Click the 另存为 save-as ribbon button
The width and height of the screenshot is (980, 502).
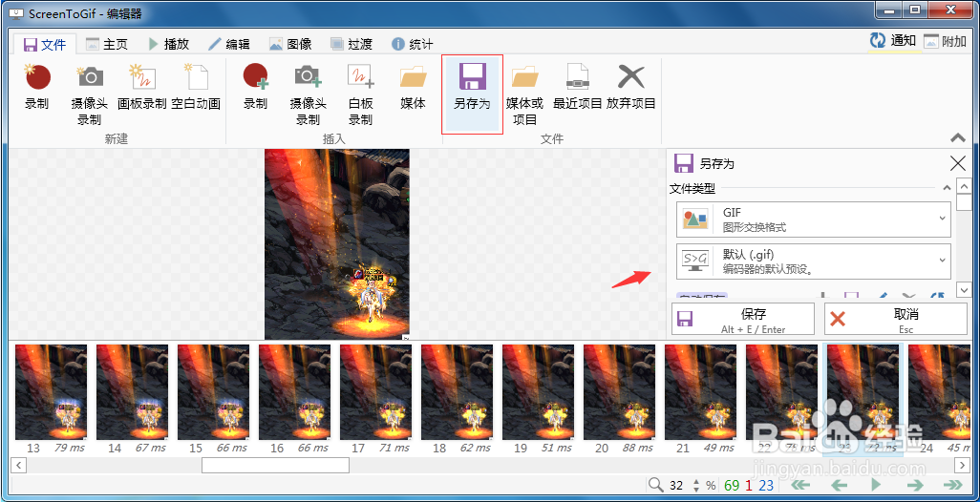472,94
